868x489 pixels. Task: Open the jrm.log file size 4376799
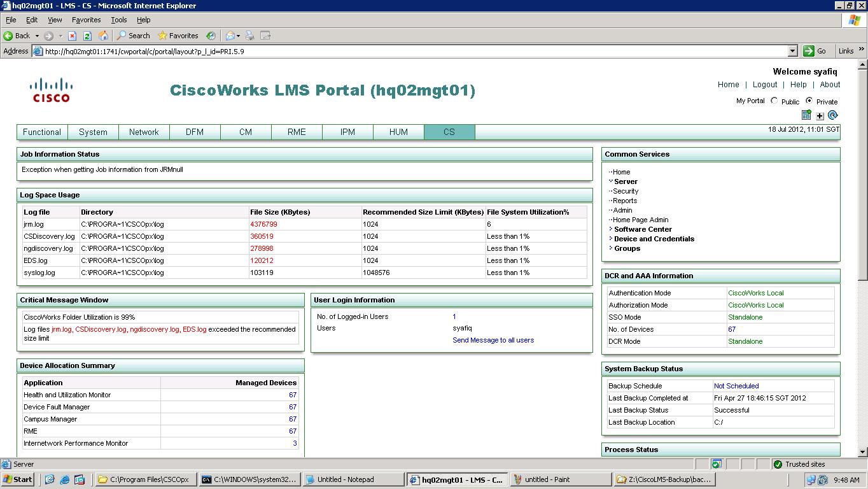[263, 224]
